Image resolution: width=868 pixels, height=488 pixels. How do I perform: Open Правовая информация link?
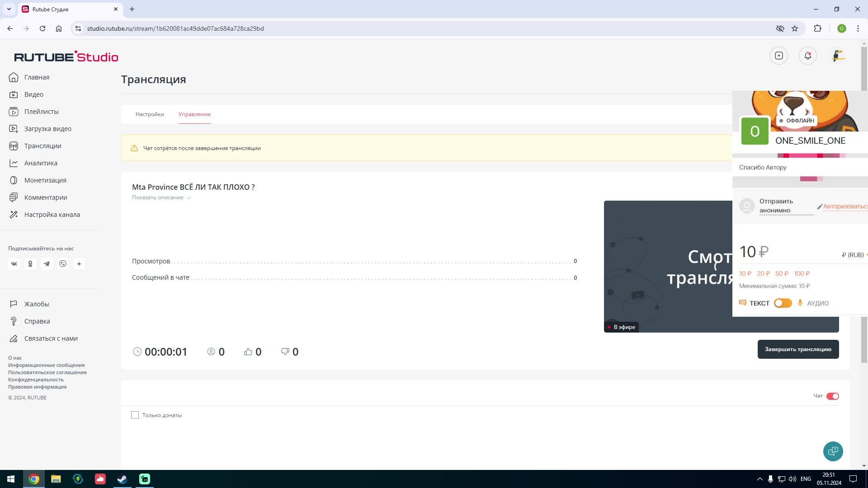coord(37,387)
